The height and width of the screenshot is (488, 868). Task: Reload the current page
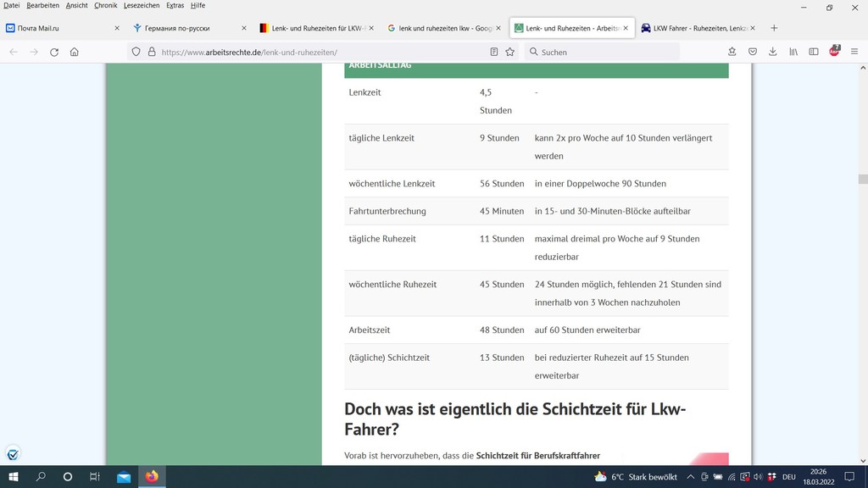[54, 52]
